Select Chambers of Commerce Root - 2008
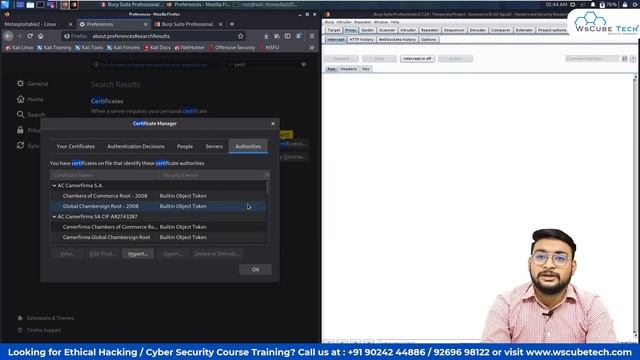 158,196
